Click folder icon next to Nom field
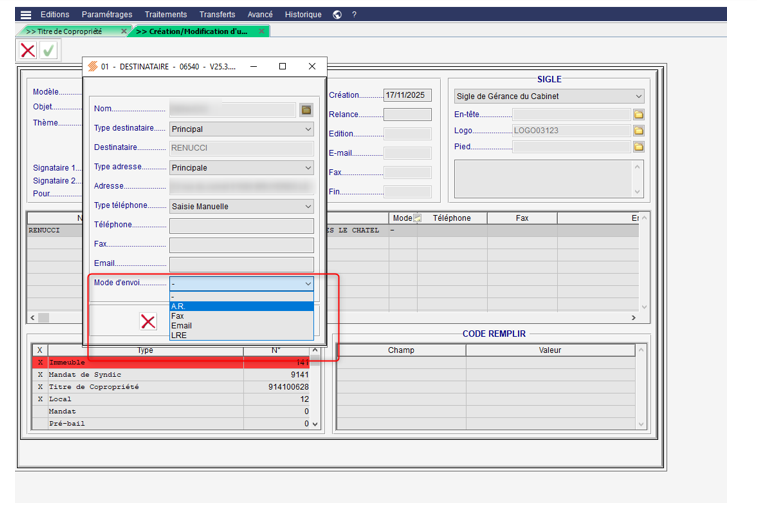The height and width of the screenshot is (517, 757). [x=307, y=109]
